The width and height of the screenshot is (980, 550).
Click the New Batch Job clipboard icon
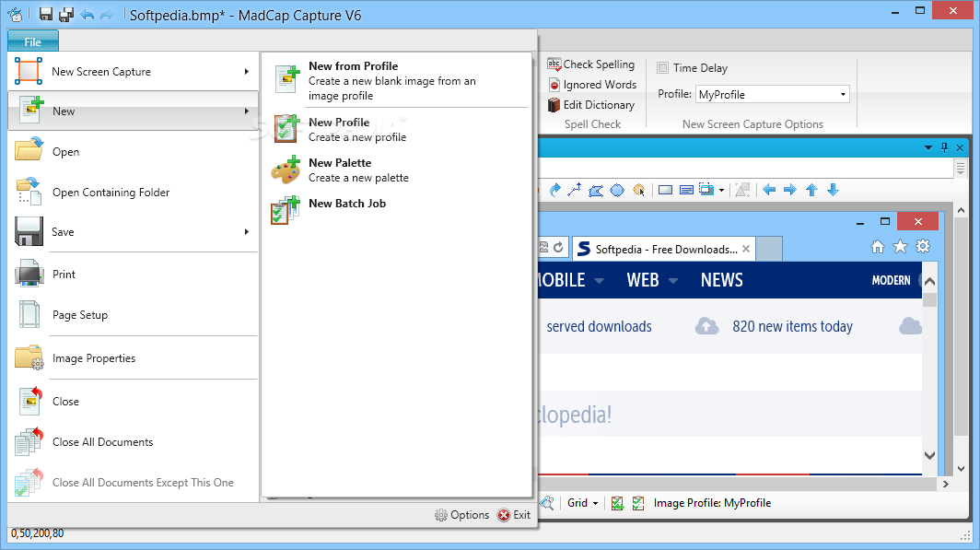(286, 210)
